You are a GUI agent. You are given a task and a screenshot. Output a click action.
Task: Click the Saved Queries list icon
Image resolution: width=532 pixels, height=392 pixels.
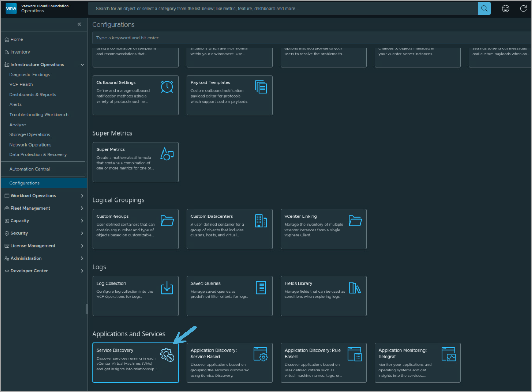pos(261,288)
